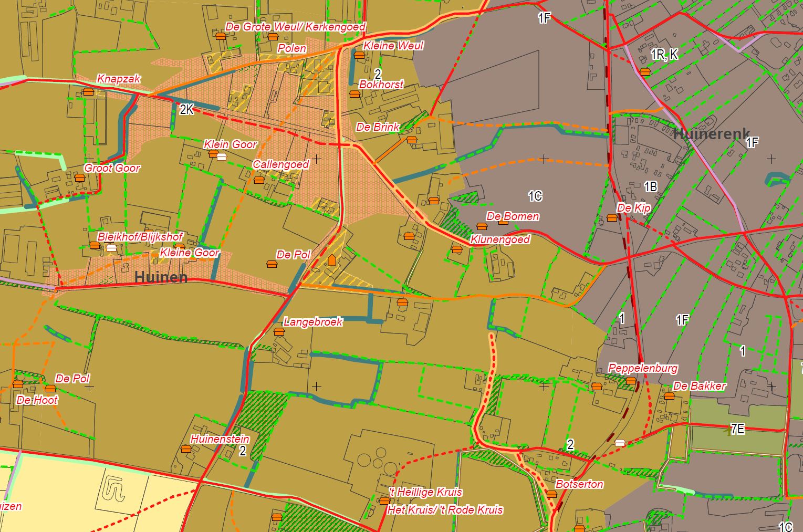Click the Huinerenk place name label
Image resolution: width=803 pixels, height=532 pixels.
point(712,134)
